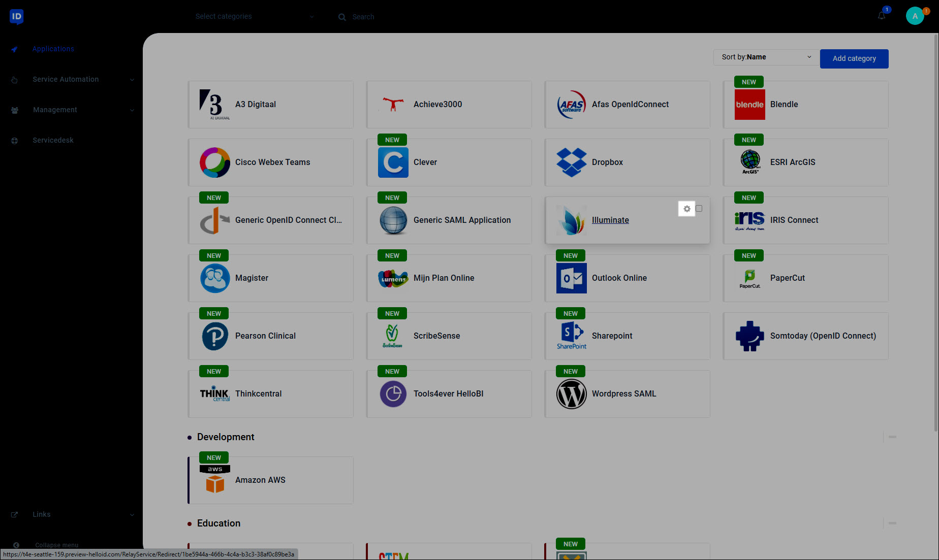Click the notifications bell icon
This screenshot has width=939, height=560.
[882, 16]
